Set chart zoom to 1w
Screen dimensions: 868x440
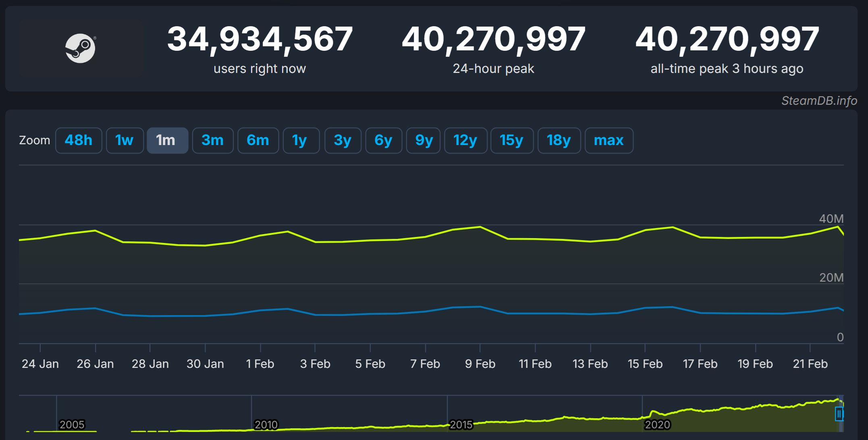point(125,140)
